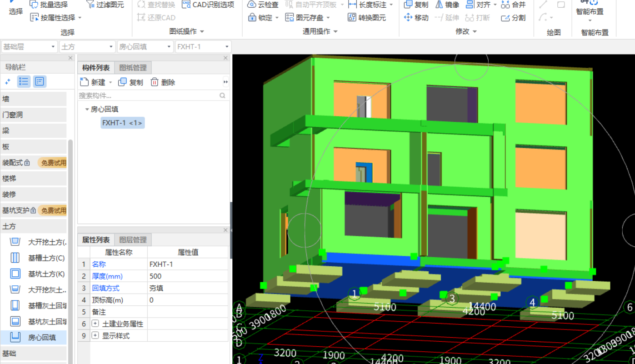Expand the 显示样式 property row
The height and width of the screenshot is (364, 635).
coord(95,336)
